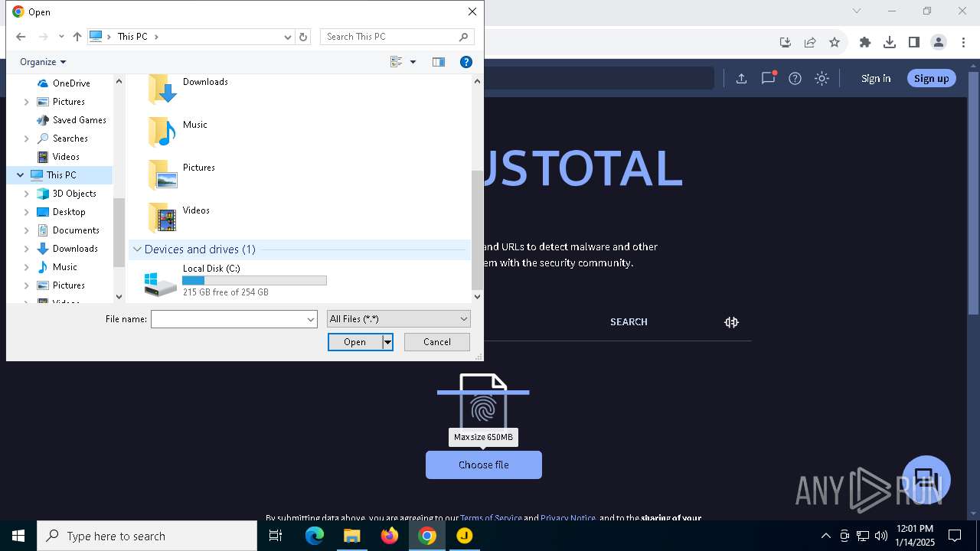Show the preview pane
This screenshot has height=551, width=980.
(x=439, y=62)
